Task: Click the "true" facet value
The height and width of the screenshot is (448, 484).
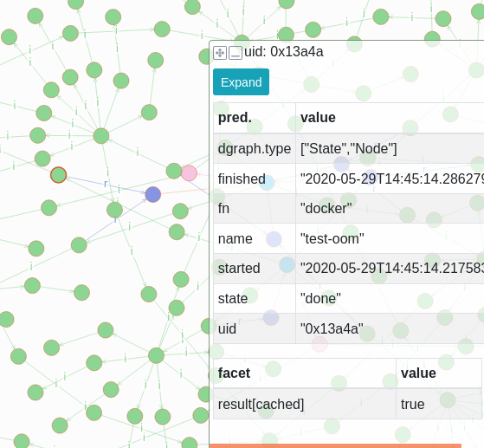Action: tap(439, 404)
